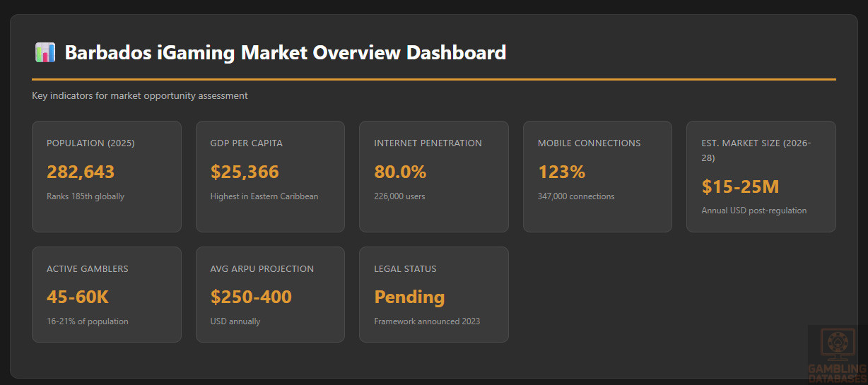Viewport: 868px width, 385px height.
Task: Click the bar chart icon beside the title
Action: [45, 53]
